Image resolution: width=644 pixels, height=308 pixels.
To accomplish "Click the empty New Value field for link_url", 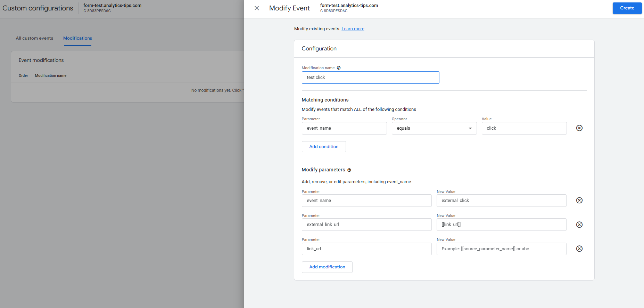I will click(501, 249).
